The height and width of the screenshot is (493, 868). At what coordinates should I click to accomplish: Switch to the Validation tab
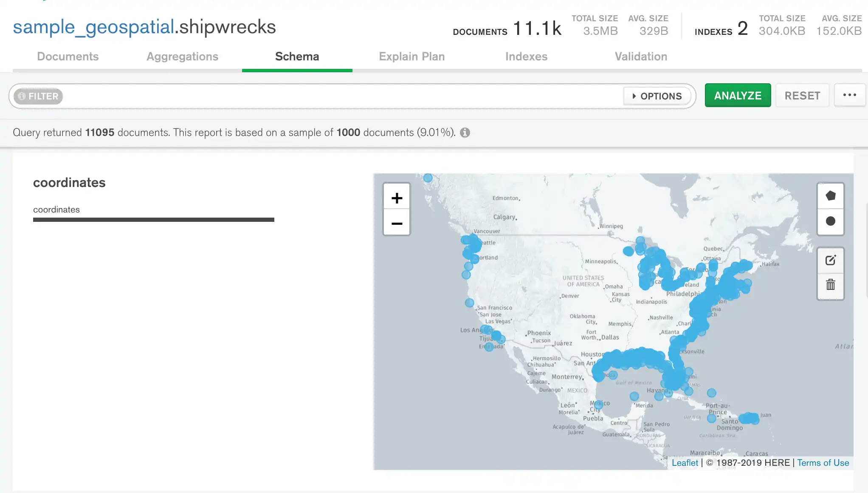(x=641, y=56)
